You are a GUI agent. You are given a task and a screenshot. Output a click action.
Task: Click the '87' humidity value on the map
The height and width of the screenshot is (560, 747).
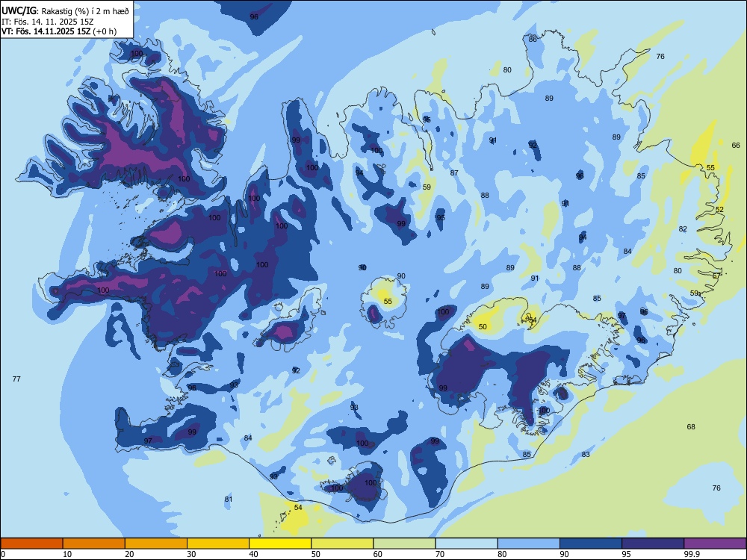[x=454, y=173]
